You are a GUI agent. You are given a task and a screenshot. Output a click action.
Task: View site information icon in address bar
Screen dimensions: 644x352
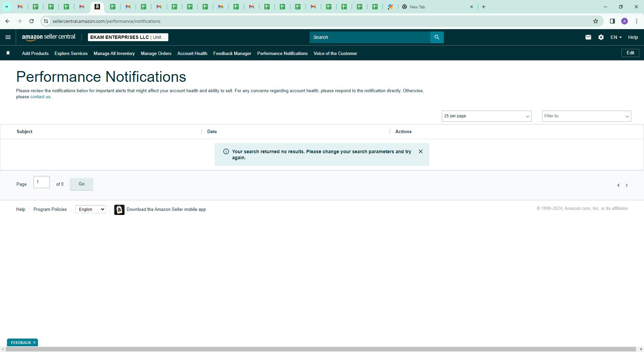click(46, 21)
